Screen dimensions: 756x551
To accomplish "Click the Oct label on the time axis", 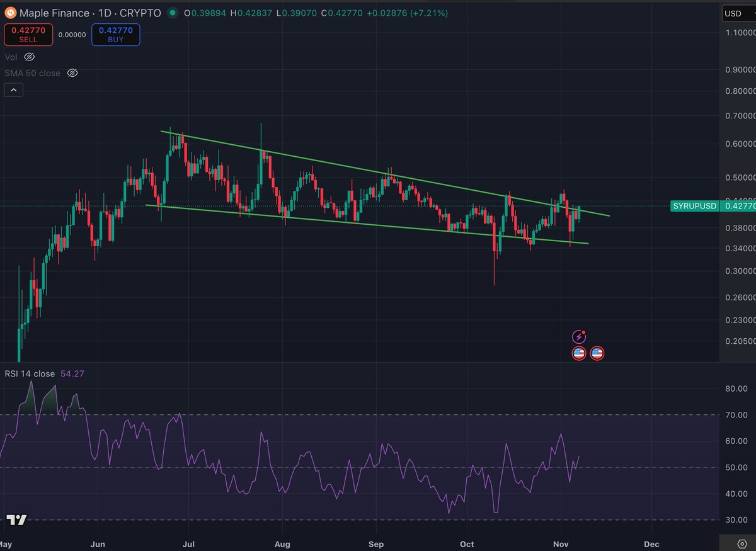I will point(467,543).
